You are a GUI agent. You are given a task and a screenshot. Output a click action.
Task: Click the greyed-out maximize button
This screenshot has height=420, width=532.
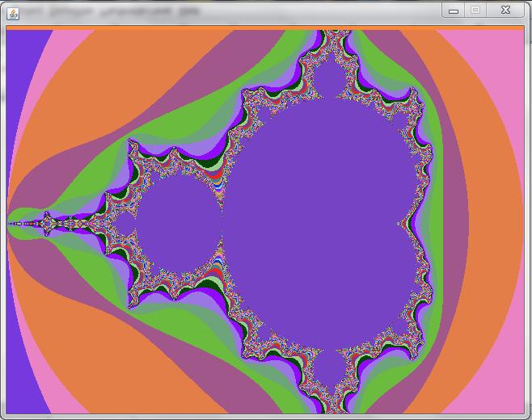pos(475,10)
